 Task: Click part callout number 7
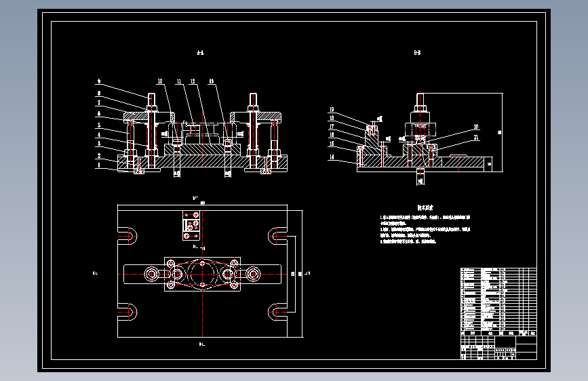pos(99,103)
